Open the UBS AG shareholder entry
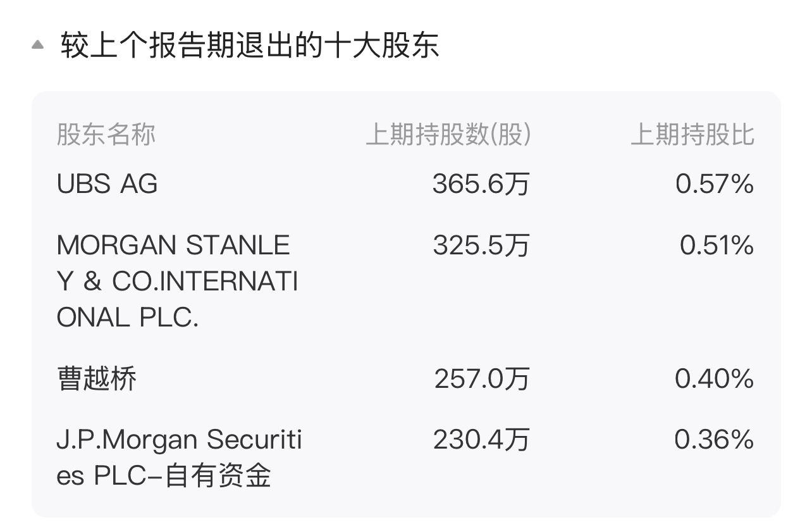 click(x=107, y=184)
